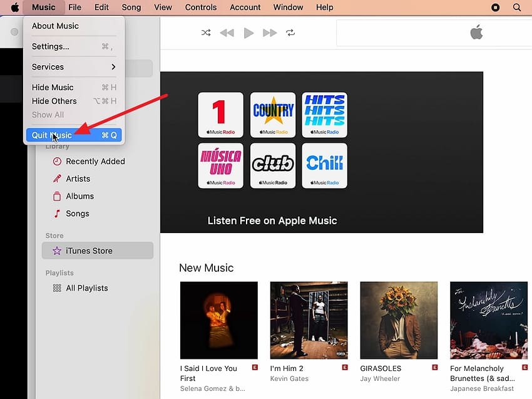Select iTunes Store in sidebar
This screenshot has height=399, width=532.
point(98,251)
